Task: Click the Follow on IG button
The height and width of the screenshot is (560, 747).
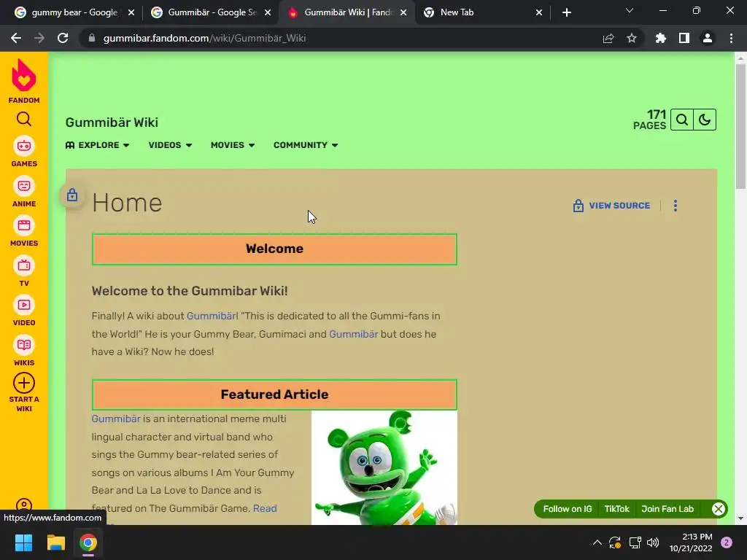Action: point(568,509)
